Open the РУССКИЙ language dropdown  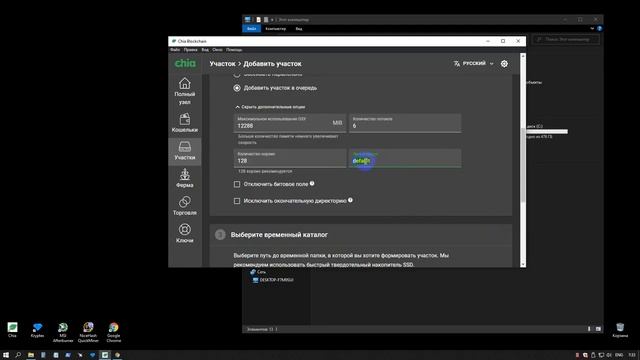click(x=474, y=64)
